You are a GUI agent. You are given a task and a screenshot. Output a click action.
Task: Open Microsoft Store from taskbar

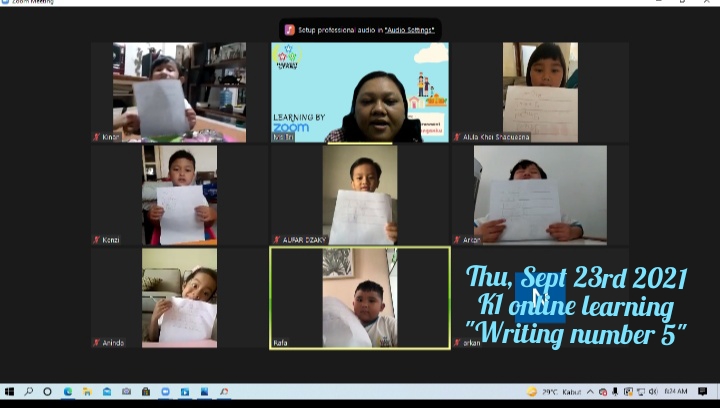[146, 391]
